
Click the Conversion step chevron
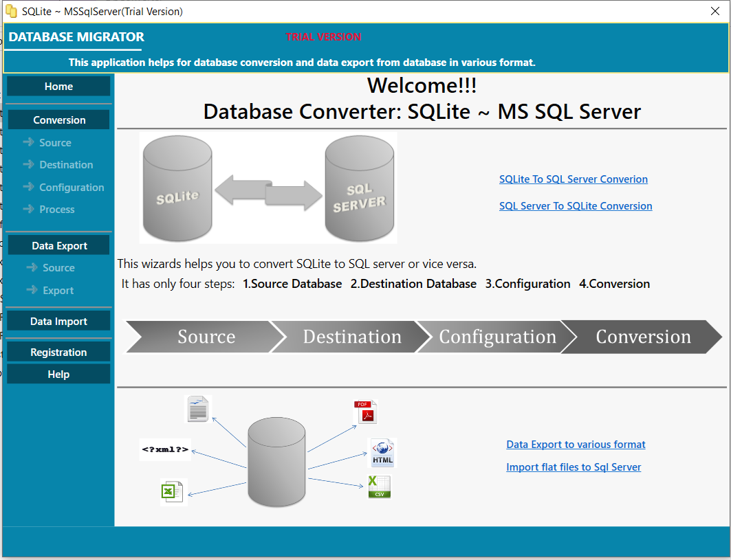point(643,337)
